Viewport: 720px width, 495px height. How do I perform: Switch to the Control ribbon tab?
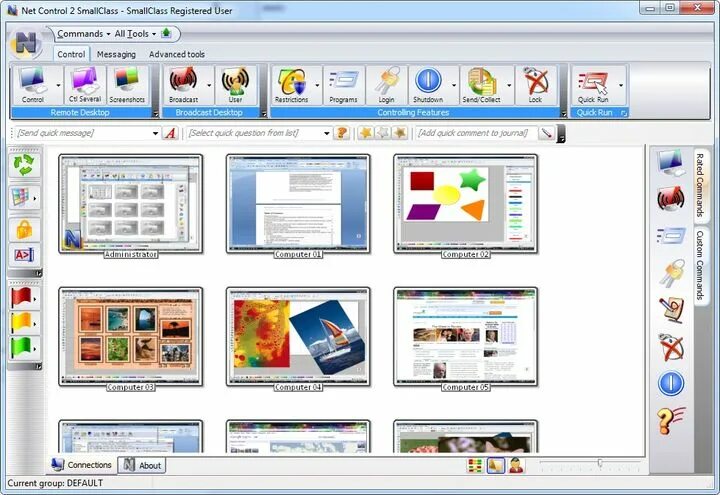pos(71,54)
